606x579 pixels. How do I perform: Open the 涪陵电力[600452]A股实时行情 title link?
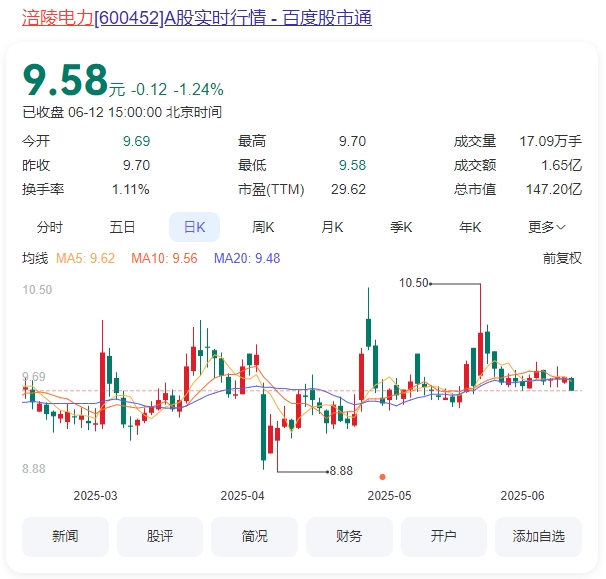click(x=197, y=18)
